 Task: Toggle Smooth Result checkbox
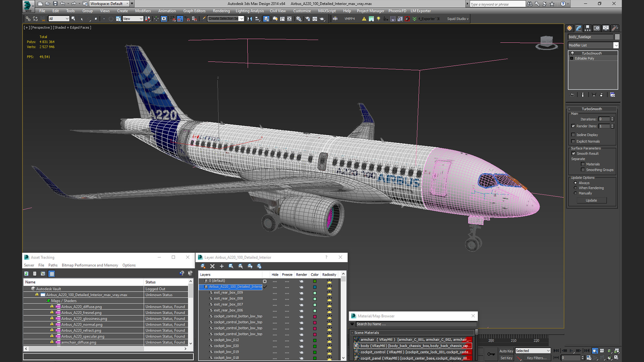coord(574,154)
